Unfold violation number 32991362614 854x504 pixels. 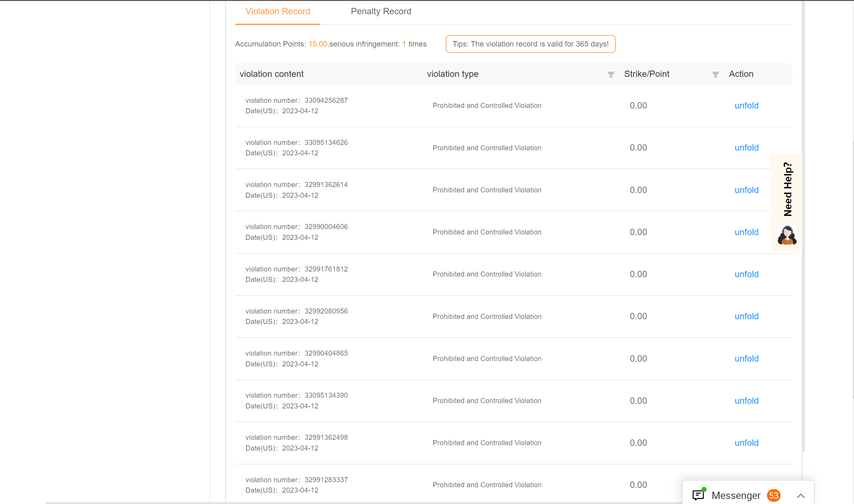(x=746, y=190)
